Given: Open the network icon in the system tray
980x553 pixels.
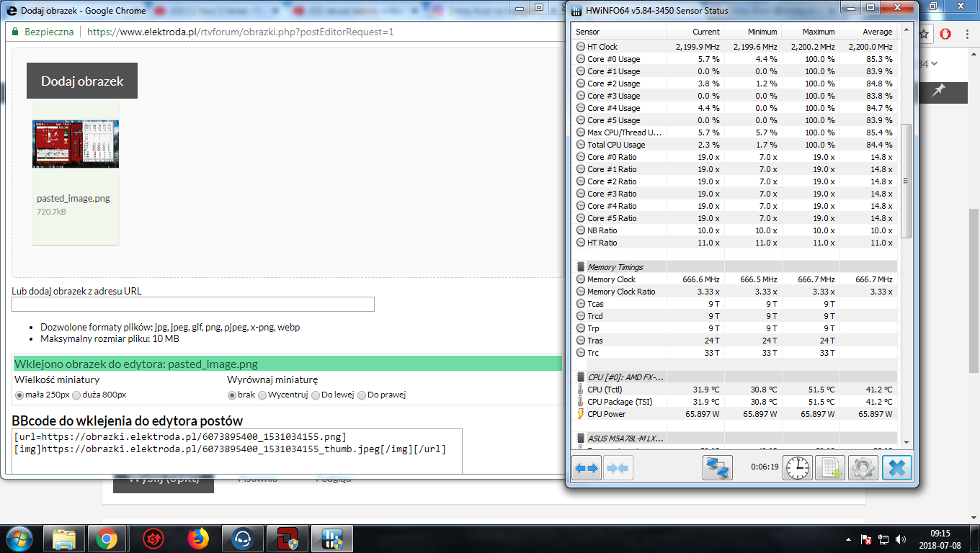Looking at the screenshot, I should coord(883,539).
